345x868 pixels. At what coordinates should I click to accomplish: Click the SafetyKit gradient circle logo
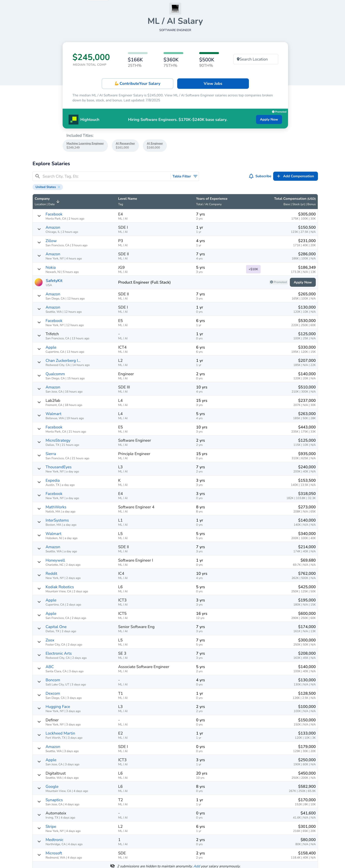click(x=39, y=282)
